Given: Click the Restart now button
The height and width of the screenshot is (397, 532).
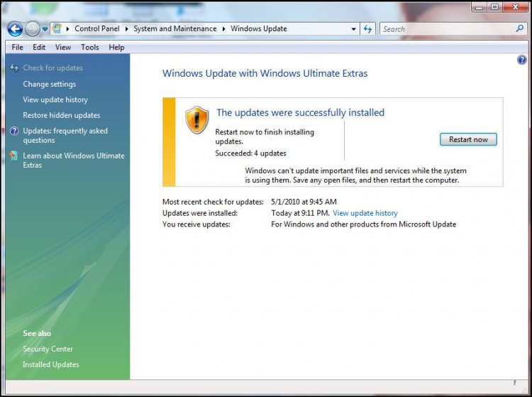Looking at the screenshot, I should pyautogui.click(x=468, y=139).
